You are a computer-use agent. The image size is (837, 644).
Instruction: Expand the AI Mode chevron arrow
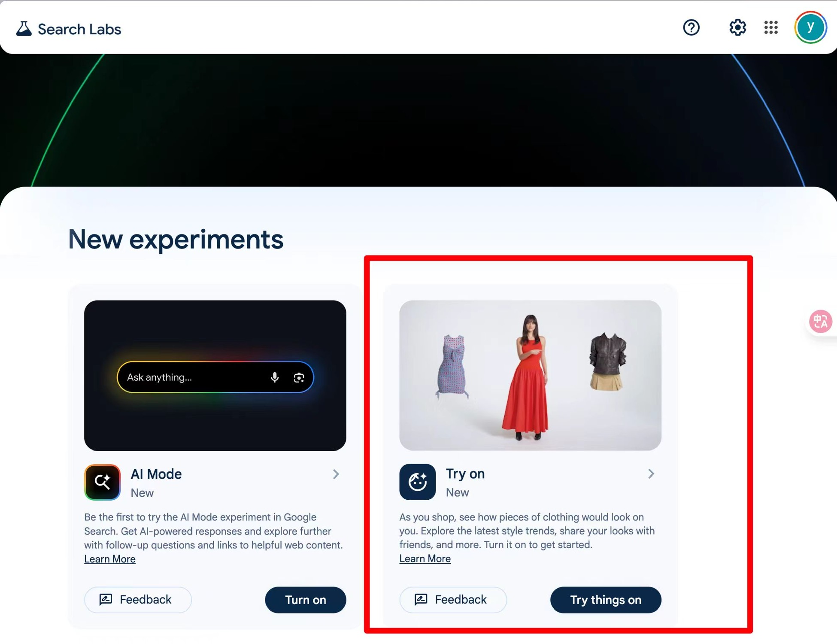point(336,474)
